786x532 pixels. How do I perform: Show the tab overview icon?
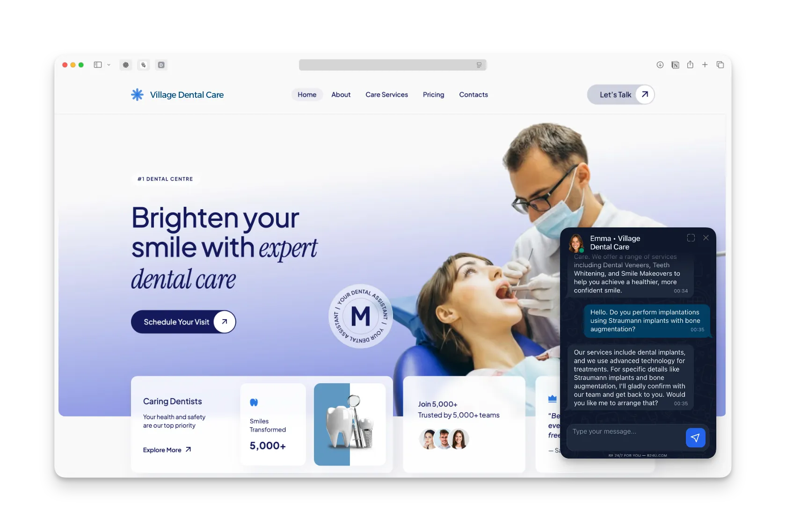720,65
